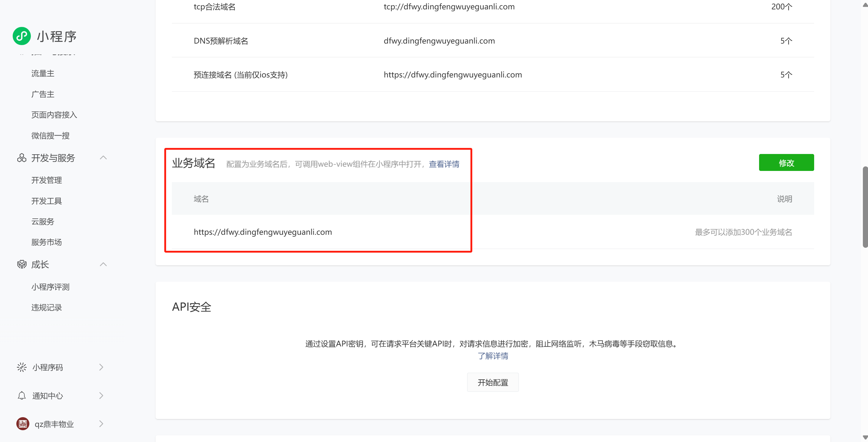Click the 小程序码 code icon
The height and width of the screenshot is (442, 868).
(x=21, y=367)
